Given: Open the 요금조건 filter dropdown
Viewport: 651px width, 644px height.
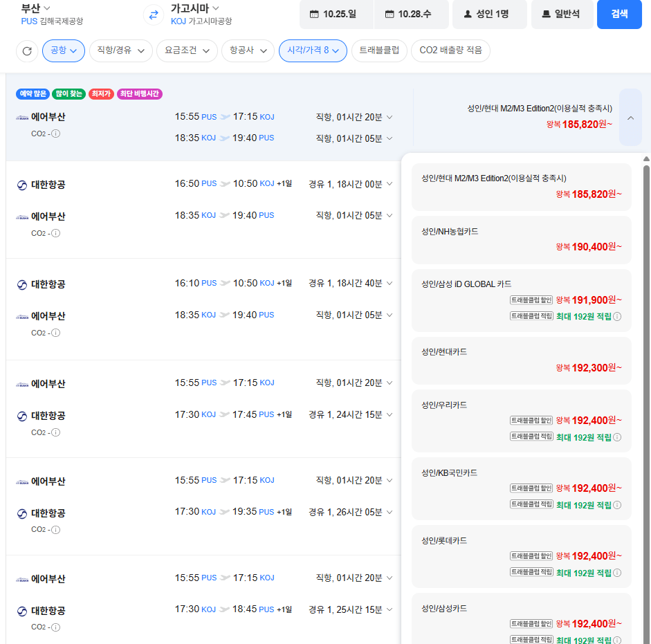Looking at the screenshot, I should click(x=187, y=50).
